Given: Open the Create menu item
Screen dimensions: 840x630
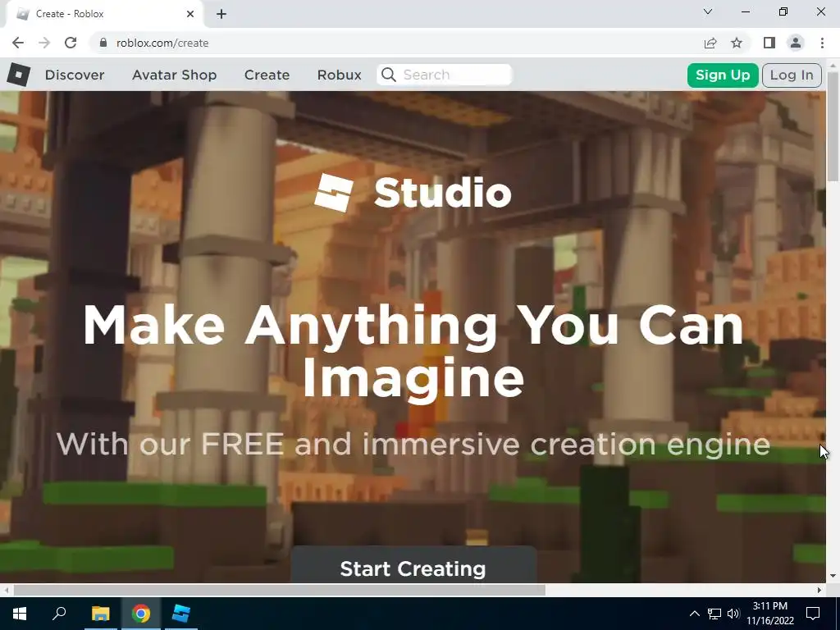Looking at the screenshot, I should click(267, 75).
